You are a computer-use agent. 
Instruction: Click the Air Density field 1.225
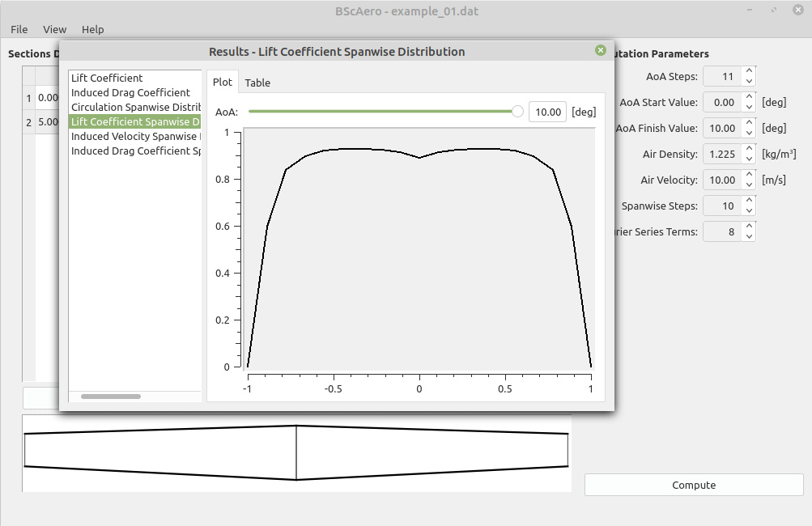pos(722,154)
